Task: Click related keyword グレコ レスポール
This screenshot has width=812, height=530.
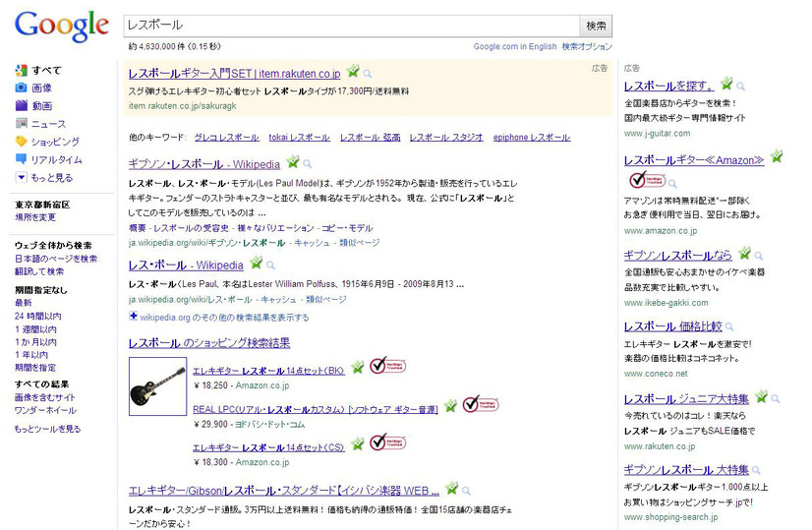Action: click(226, 138)
